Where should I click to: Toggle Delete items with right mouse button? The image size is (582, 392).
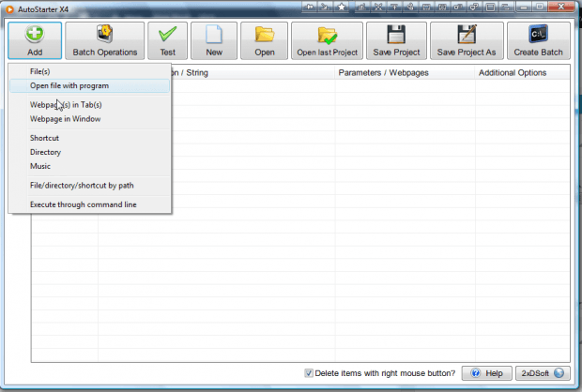point(309,373)
